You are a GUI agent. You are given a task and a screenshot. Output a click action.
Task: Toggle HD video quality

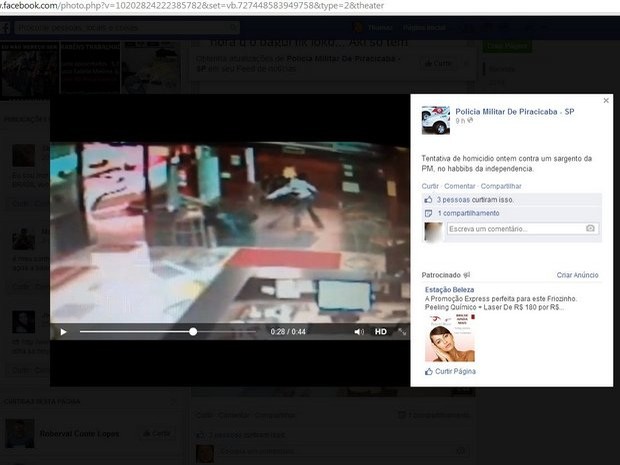381,332
